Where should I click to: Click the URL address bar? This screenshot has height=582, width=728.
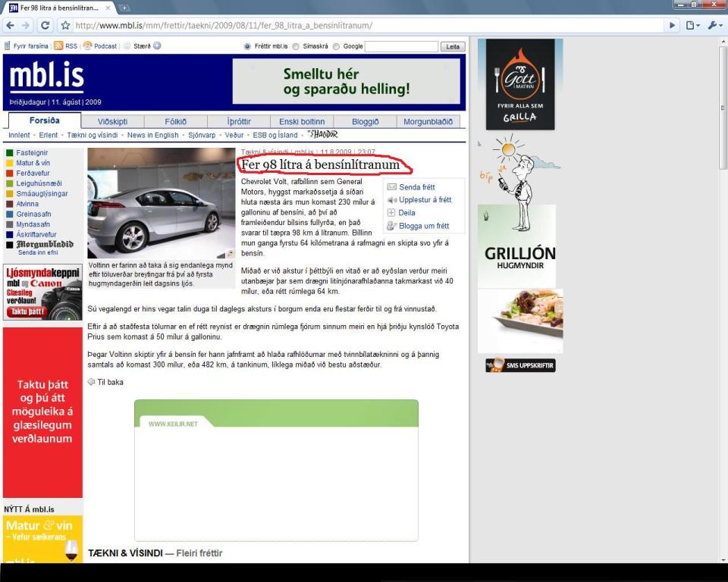coord(369,26)
